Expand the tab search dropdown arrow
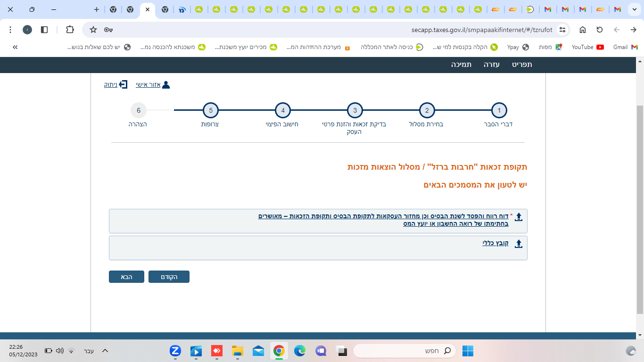This screenshot has width=644, height=362. click(x=634, y=9)
